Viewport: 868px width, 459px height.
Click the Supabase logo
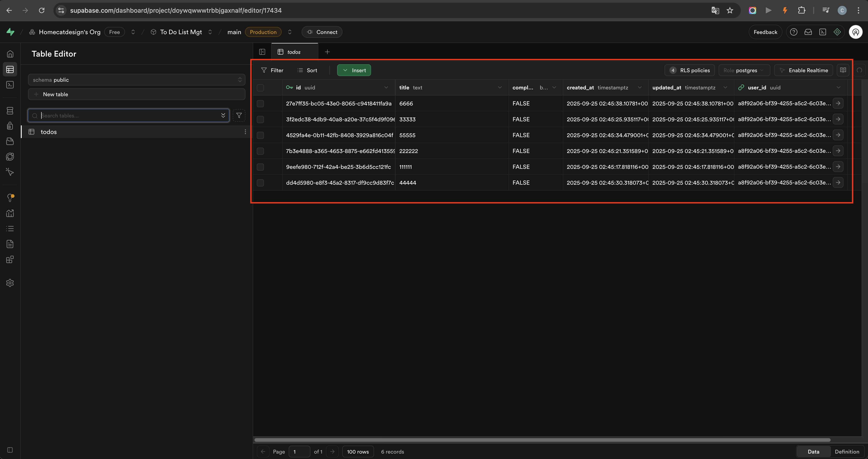point(10,32)
